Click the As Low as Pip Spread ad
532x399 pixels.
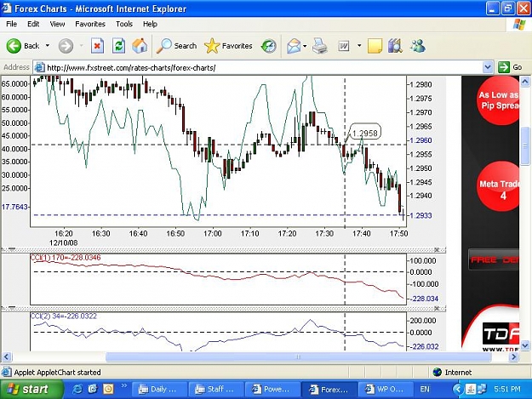tap(499, 100)
